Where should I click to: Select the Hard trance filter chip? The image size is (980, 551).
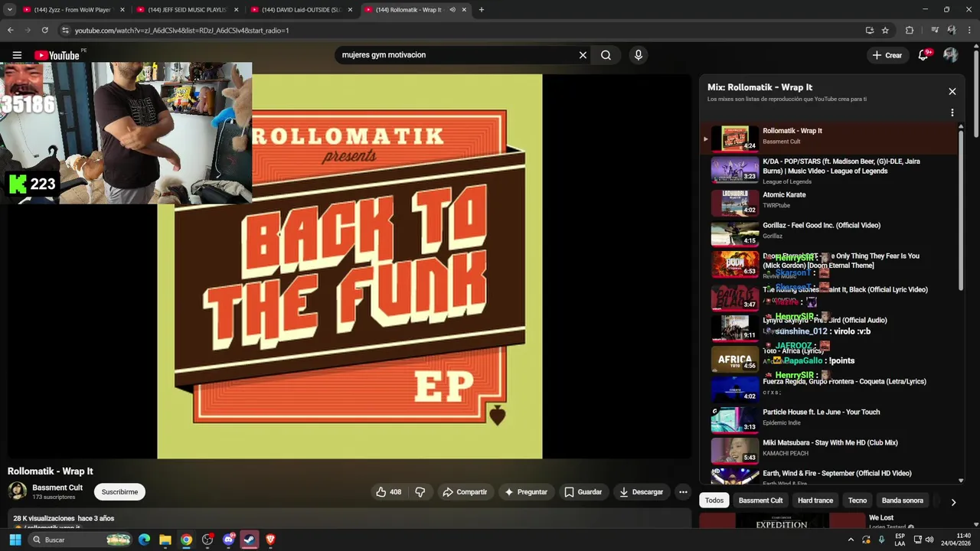[815, 500]
